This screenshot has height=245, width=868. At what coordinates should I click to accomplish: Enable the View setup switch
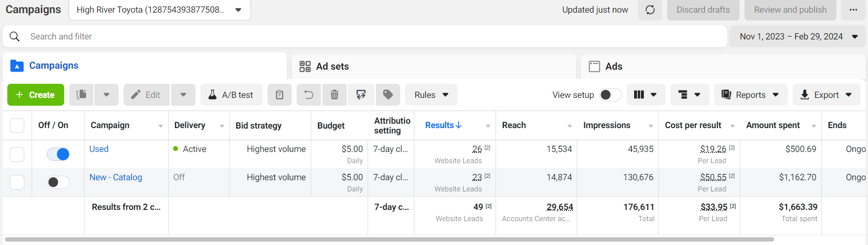(x=610, y=94)
